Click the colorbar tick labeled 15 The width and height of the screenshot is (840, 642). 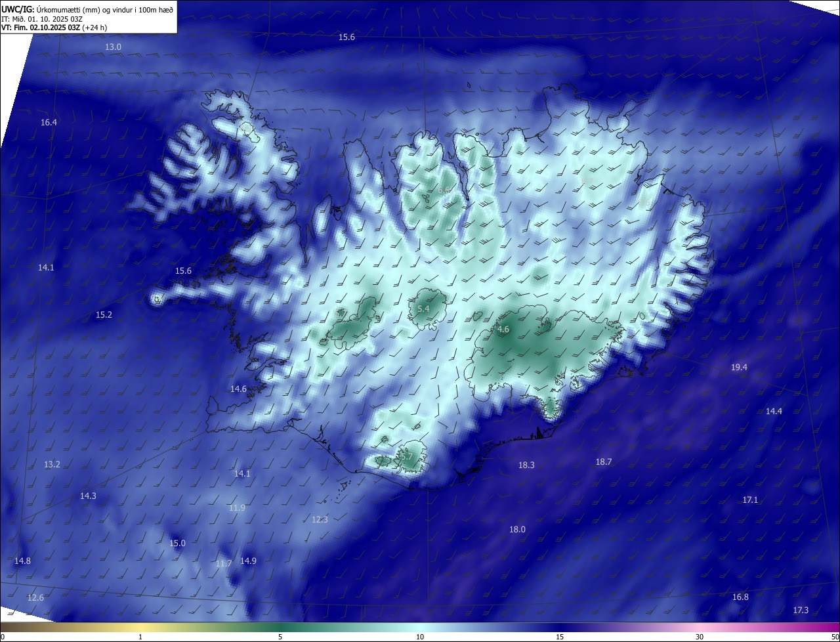tap(560, 637)
